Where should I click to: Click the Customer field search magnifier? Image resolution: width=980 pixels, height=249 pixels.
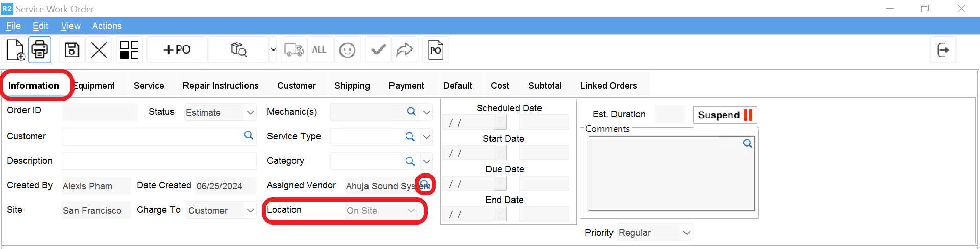tap(249, 135)
